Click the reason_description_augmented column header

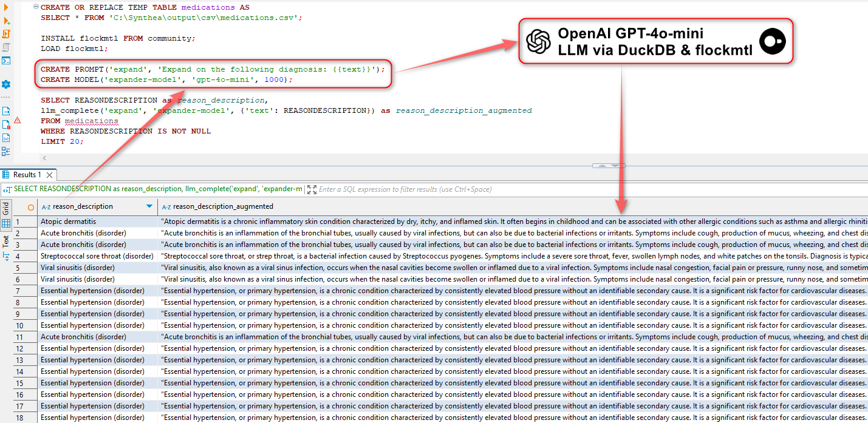click(513, 206)
